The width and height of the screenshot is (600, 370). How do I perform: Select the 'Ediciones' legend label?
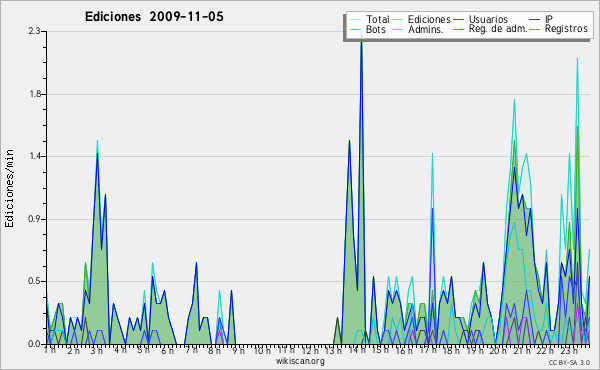(429, 19)
